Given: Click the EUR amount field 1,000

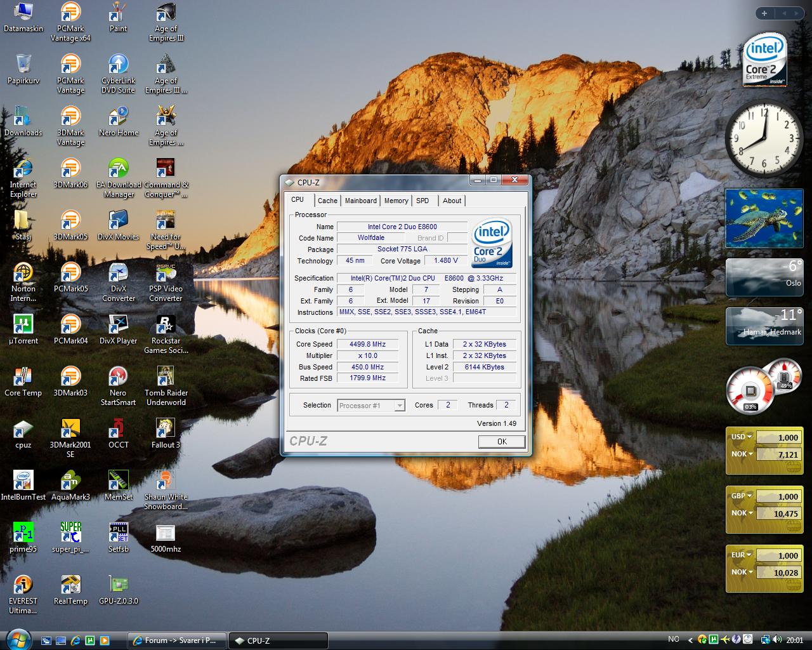Looking at the screenshot, I should [778, 555].
